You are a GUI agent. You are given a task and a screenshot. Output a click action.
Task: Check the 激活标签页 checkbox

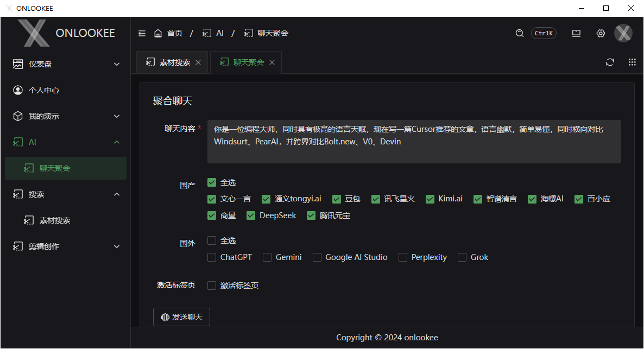[212, 285]
